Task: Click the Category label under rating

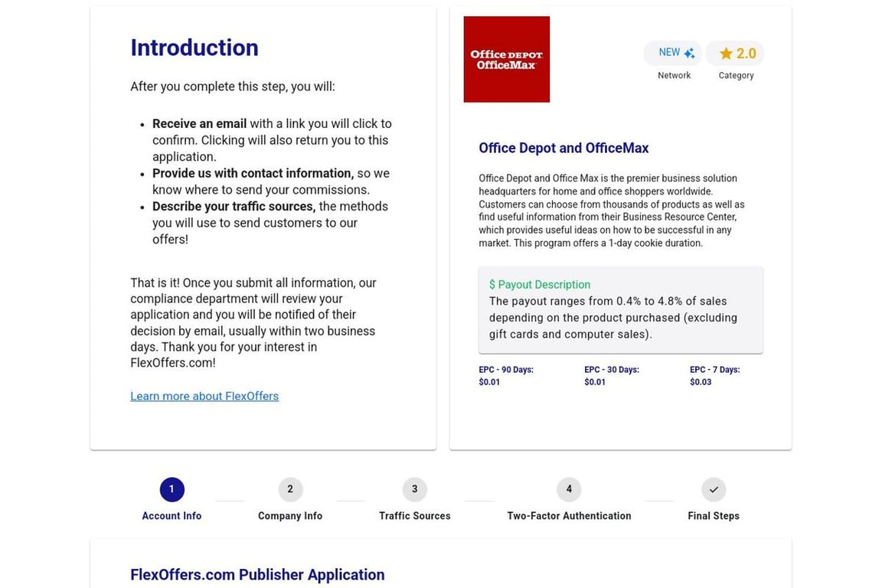Action: pos(736,75)
